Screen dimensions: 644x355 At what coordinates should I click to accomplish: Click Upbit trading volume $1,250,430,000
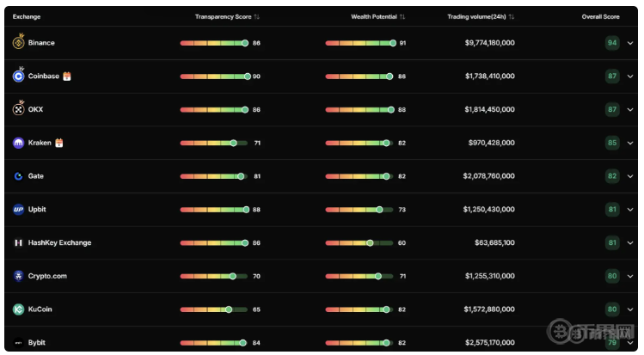[488, 210]
